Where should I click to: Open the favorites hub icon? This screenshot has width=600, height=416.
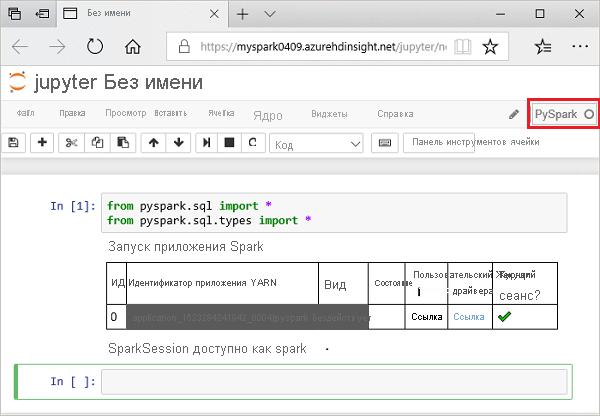click(543, 47)
